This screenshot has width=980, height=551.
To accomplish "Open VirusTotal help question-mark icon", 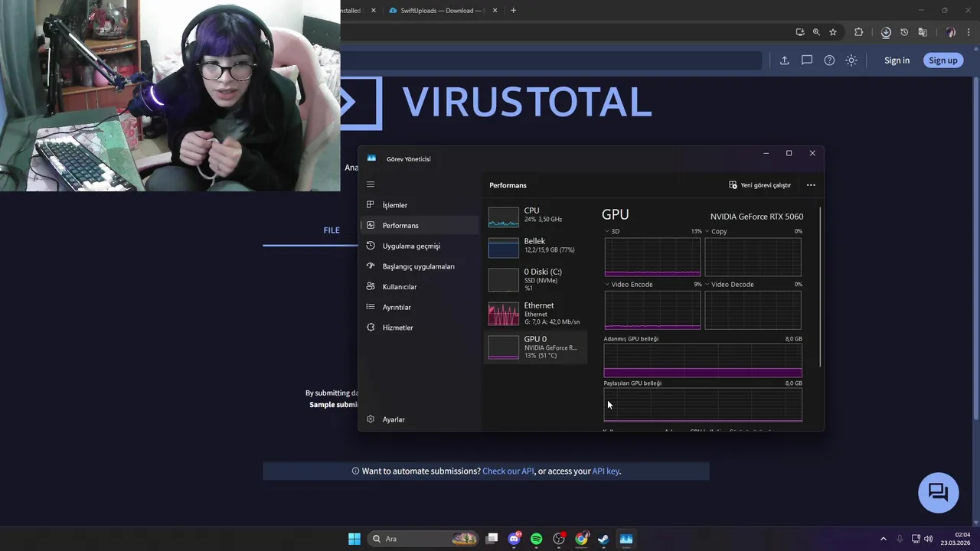I will tap(829, 60).
